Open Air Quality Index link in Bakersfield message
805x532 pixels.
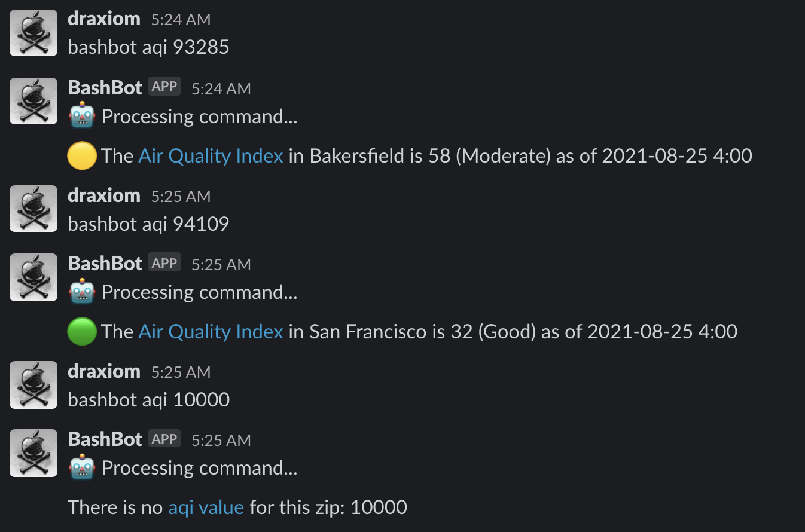coord(211,156)
